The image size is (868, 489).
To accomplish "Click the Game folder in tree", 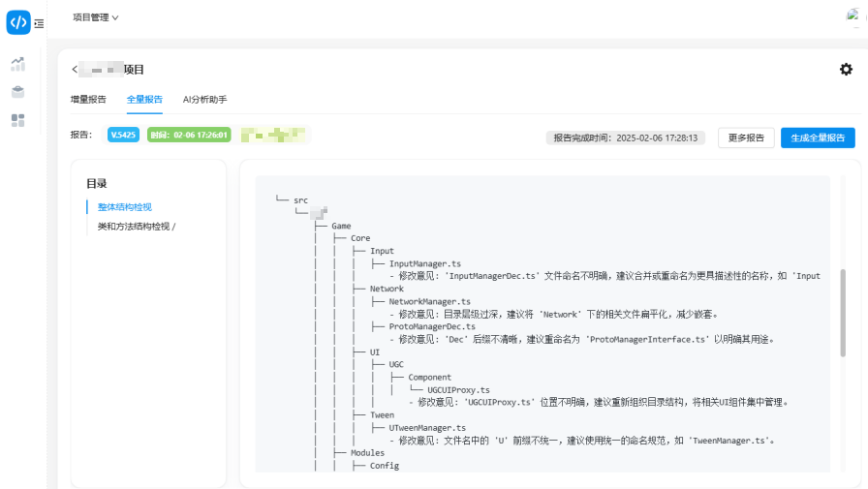I will coord(341,226).
